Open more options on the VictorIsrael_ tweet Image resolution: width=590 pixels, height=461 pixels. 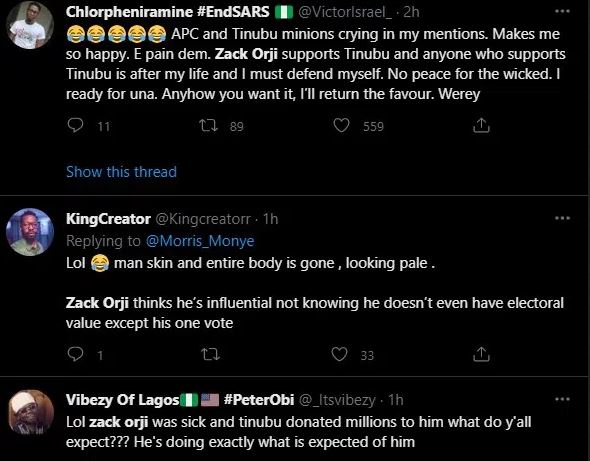(x=563, y=11)
